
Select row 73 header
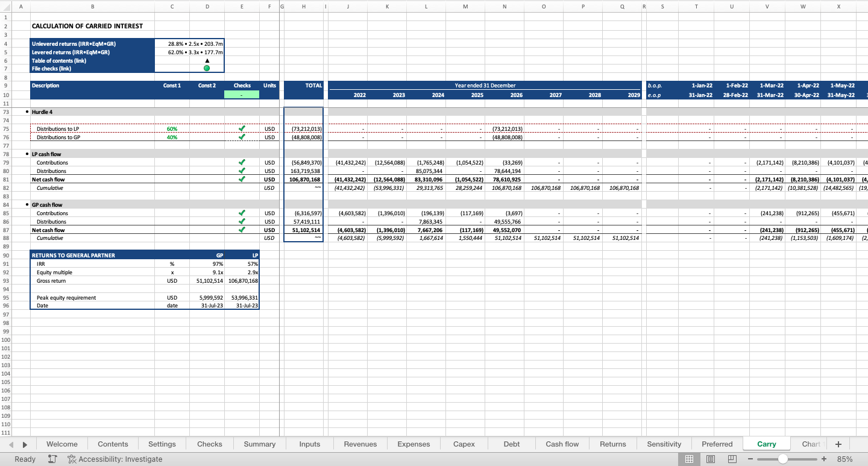pos(6,112)
